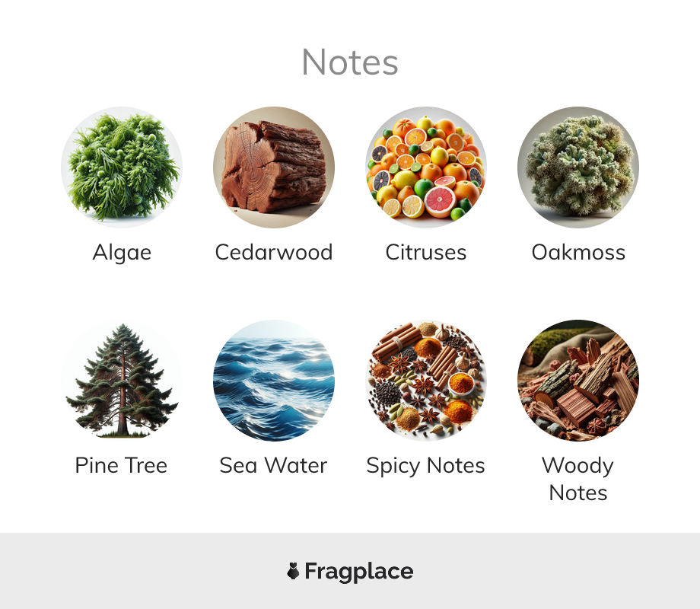700x609 pixels.
Task: Select the Oakmoss text label
Action: (x=578, y=252)
